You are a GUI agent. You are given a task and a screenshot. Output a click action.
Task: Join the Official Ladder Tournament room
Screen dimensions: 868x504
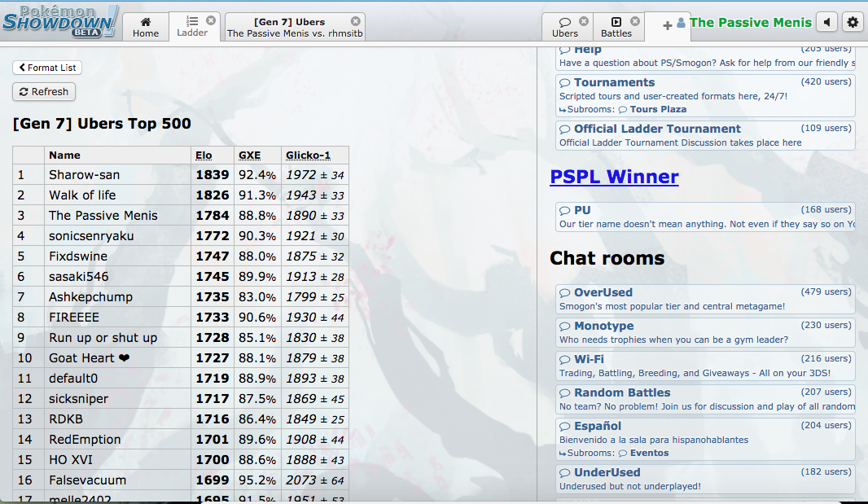(705, 136)
